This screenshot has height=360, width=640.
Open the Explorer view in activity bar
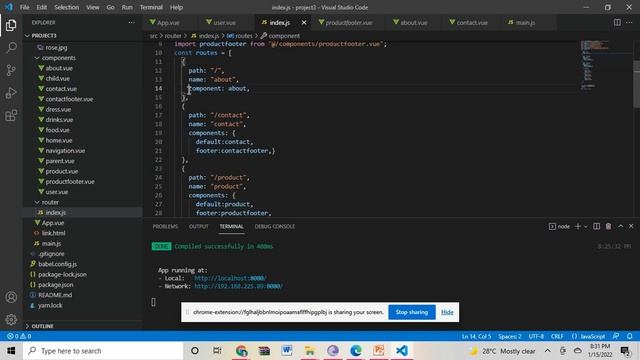11,25
